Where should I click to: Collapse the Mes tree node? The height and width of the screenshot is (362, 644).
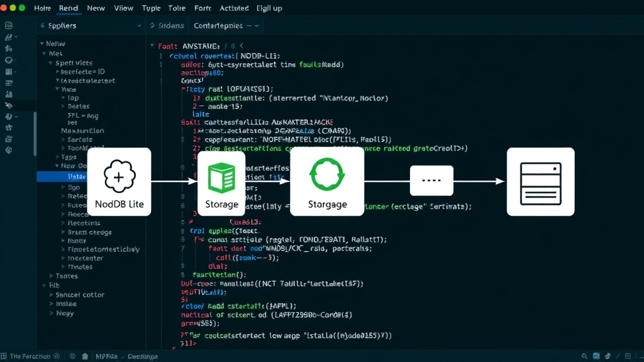point(45,53)
